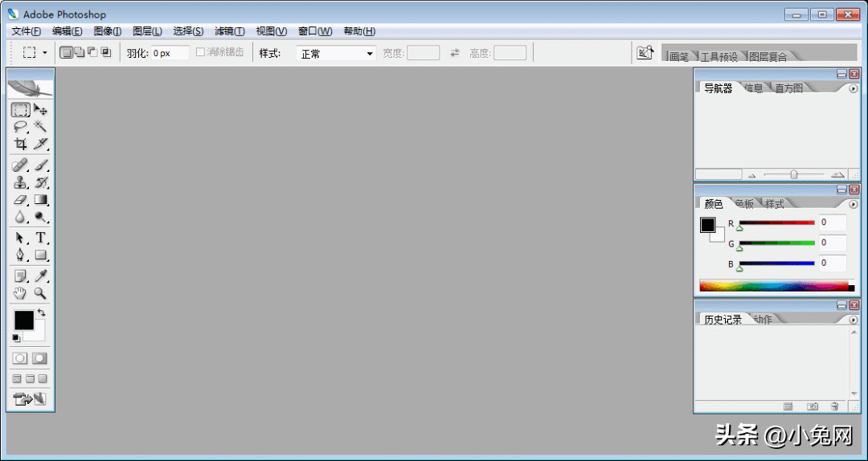Swap foreground and background colors
Screen dimensions: 868x461
pos(42,313)
